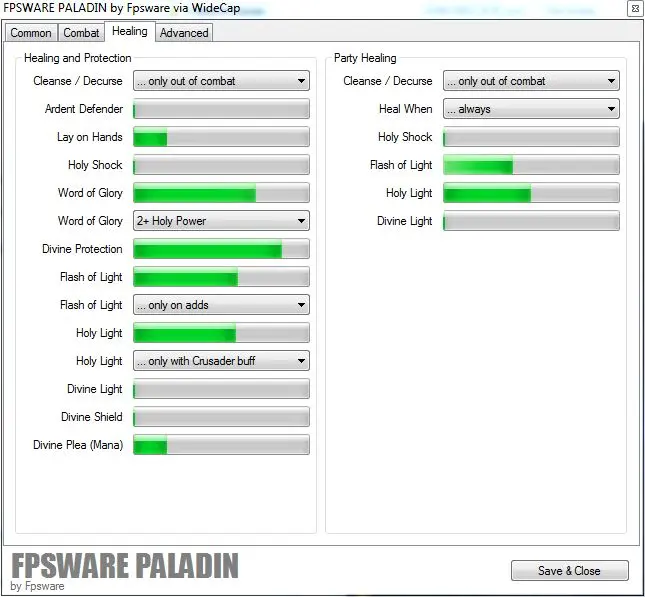This screenshot has height=597, width=645.
Task: Set the Party Healing Divine Light slider
Action: [x=531, y=221]
